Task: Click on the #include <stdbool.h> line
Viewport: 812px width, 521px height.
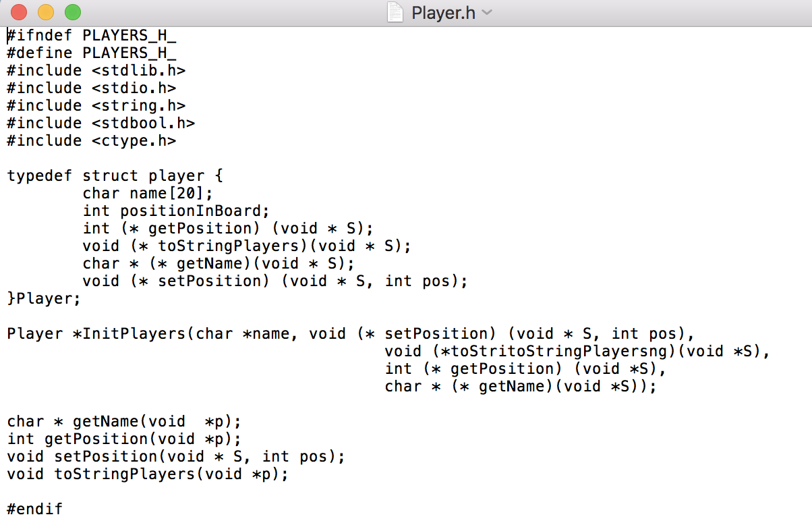Action: [x=101, y=123]
